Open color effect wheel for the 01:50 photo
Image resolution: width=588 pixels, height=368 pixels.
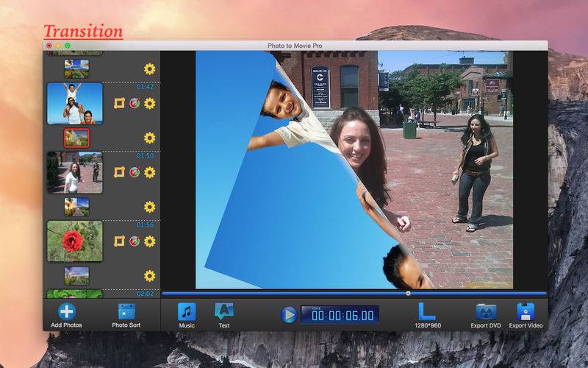click(x=135, y=172)
